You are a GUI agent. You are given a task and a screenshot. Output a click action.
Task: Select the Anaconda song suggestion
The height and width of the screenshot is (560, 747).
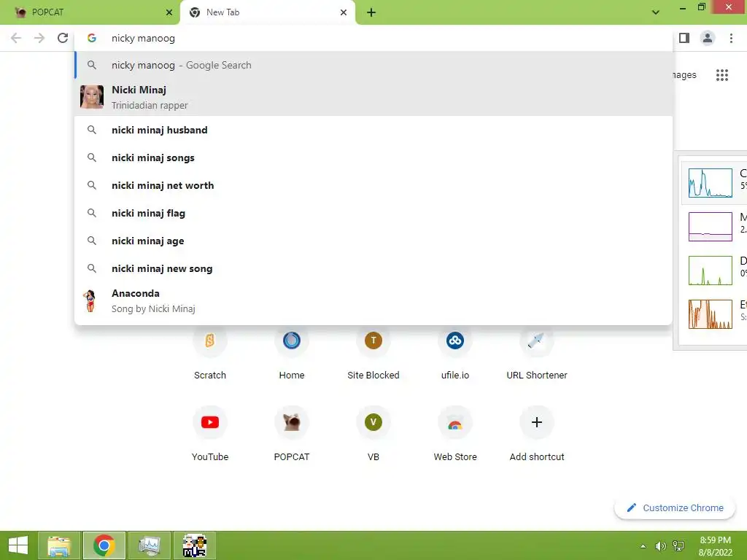[x=374, y=300]
